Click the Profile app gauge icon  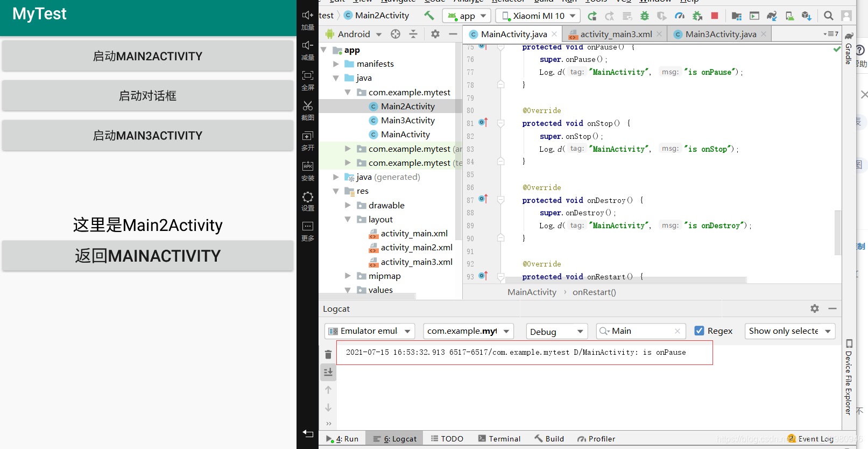coord(680,16)
